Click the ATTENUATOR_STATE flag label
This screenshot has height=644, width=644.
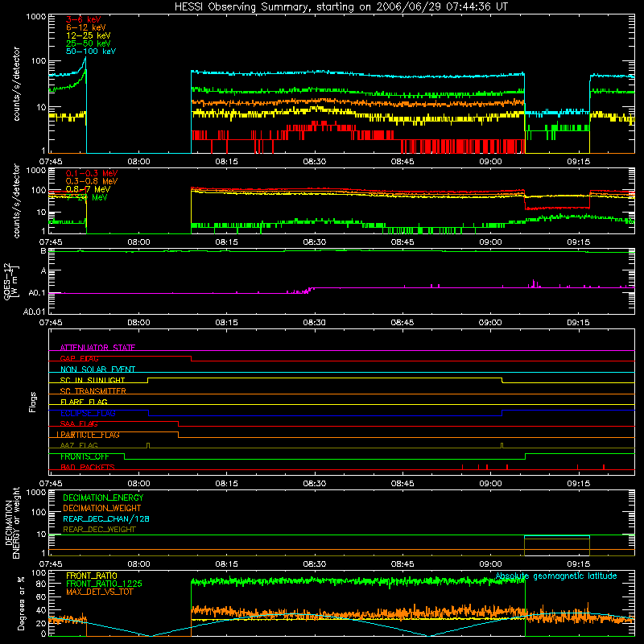(x=97, y=348)
